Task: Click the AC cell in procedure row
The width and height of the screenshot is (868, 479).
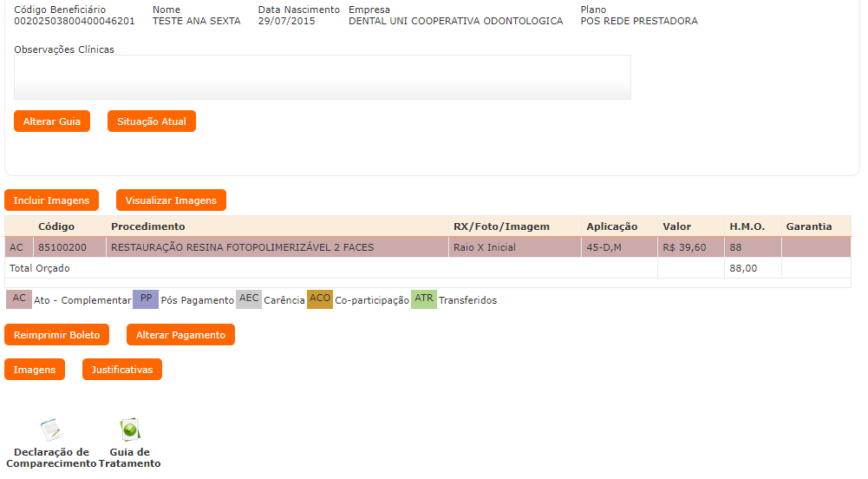Action: 19,247
